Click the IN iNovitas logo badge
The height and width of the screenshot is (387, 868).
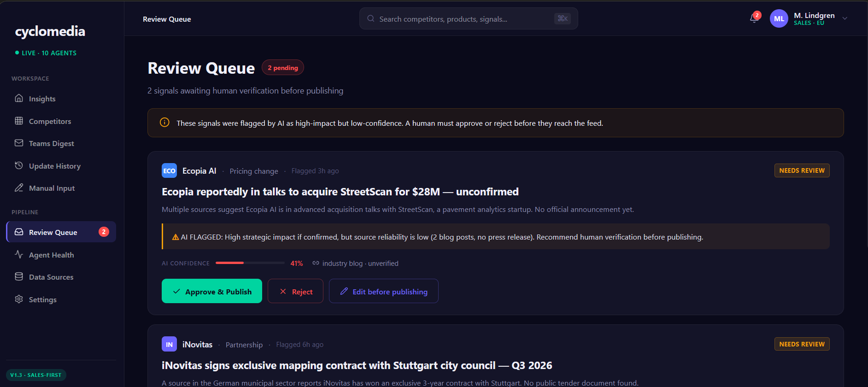click(169, 344)
